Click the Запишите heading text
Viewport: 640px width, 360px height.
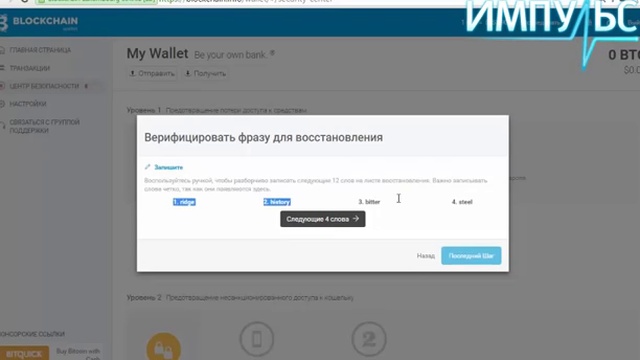click(169, 167)
